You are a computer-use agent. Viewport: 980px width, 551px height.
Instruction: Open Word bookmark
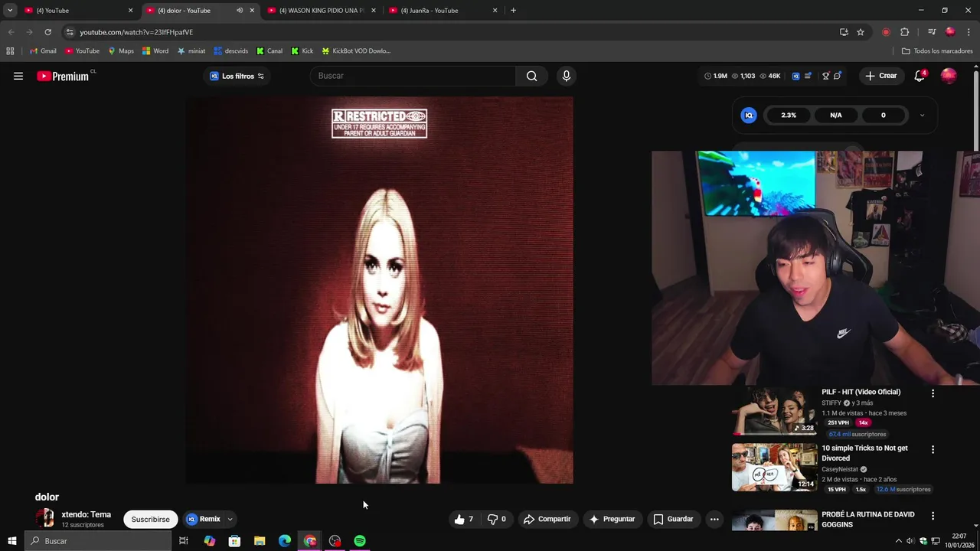(155, 51)
